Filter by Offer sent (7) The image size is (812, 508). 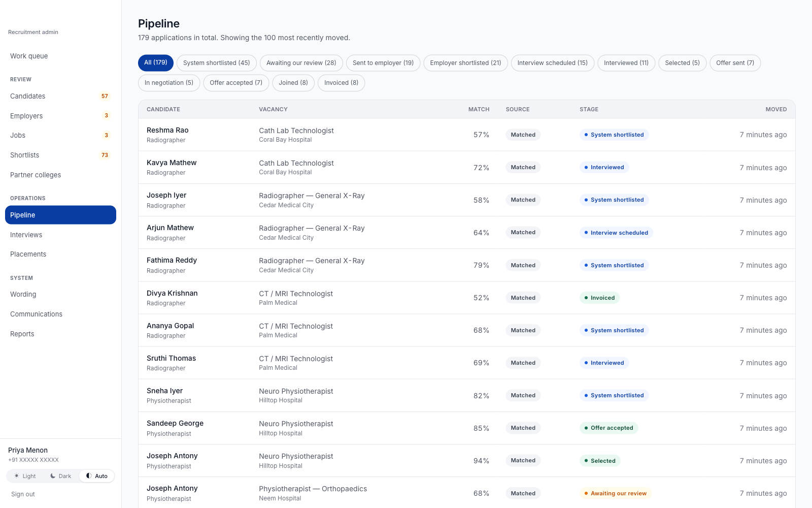coord(735,63)
